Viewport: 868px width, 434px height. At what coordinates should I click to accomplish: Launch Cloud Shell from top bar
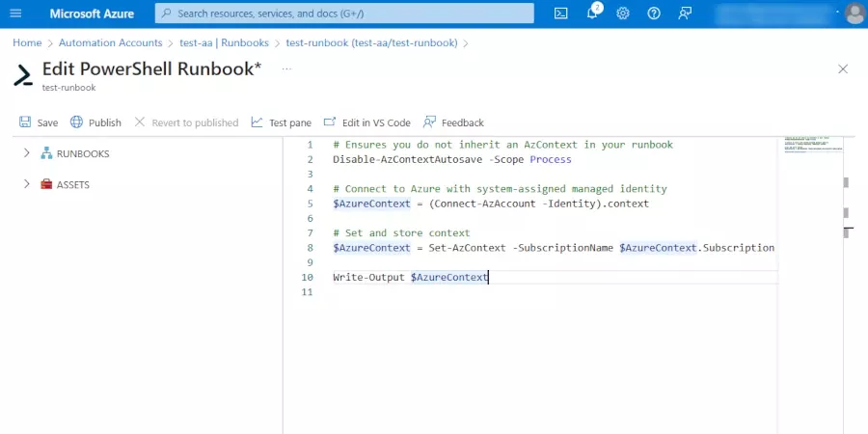[x=561, y=14]
